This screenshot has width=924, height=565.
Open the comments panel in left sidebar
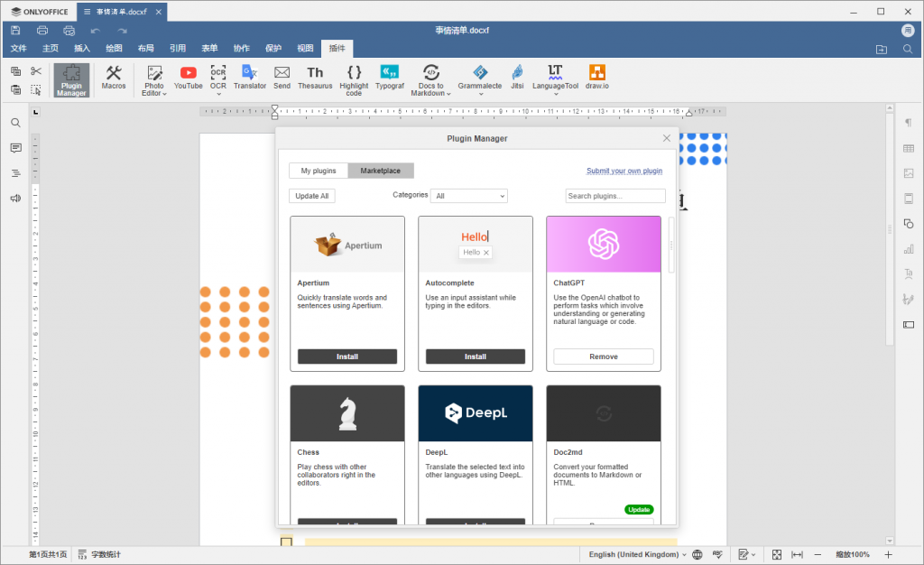(x=15, y=148)
